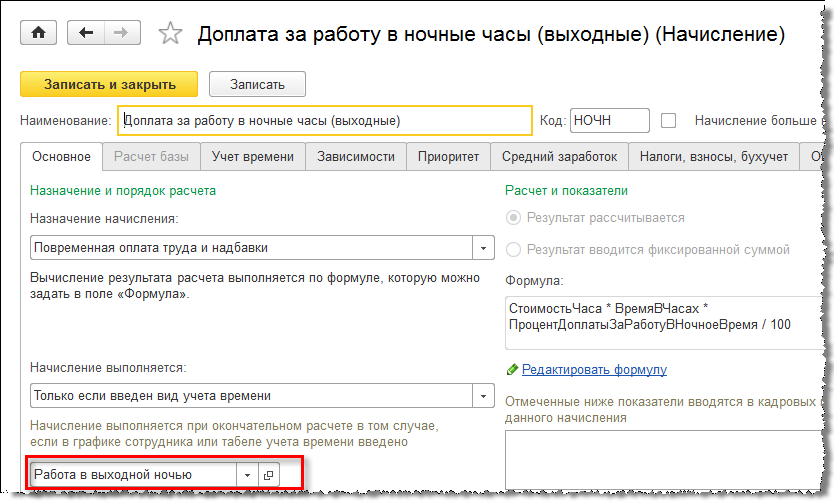Open the Редактировать формулу link
This screenshot has width=834, height=502.
[x=594, y=370]
